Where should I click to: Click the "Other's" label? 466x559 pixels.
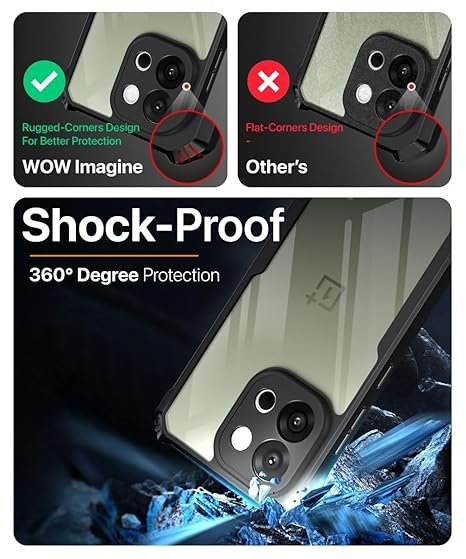[276, 167]
